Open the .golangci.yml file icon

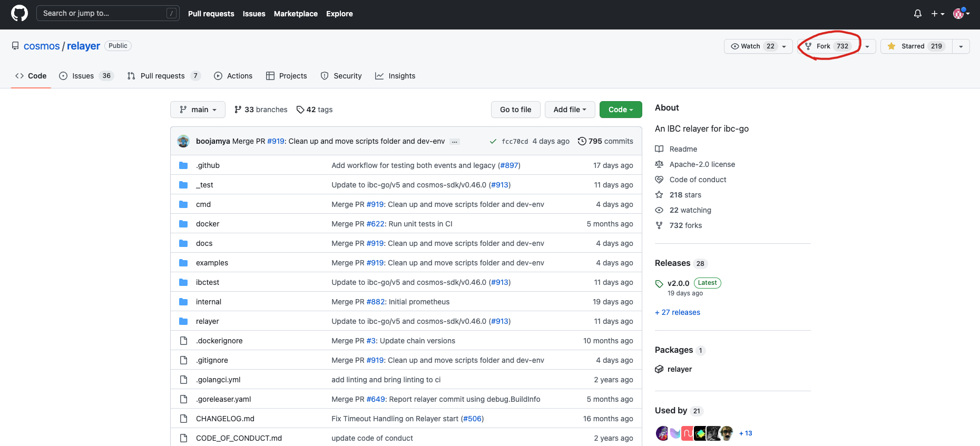[183, 380]
